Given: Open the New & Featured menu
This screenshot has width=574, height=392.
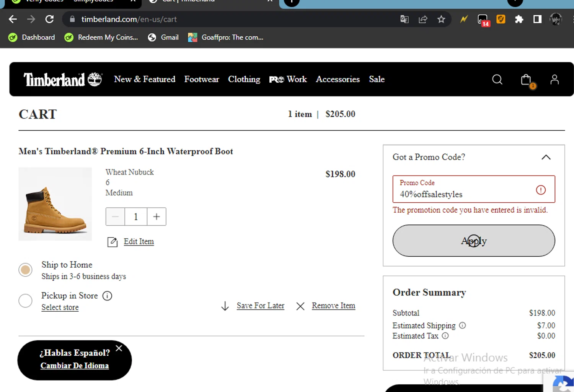Looking at the screenshot, I should click(x=145, y=79).
